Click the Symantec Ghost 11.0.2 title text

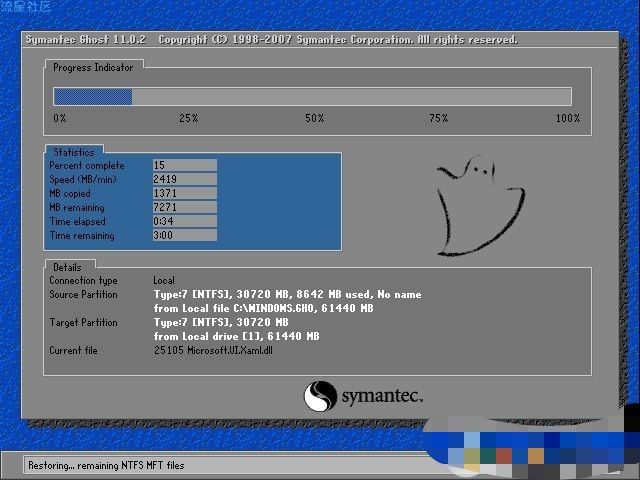click(x=86, y=40)
